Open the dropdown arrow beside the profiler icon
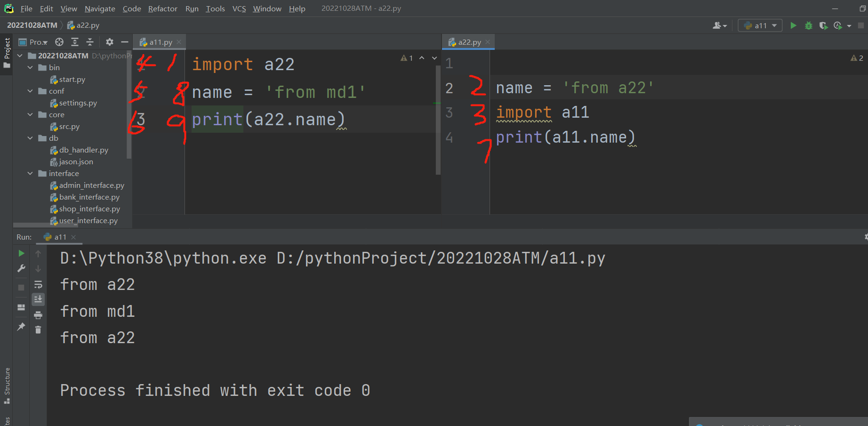This screenshot has width=868, height=426. pos(849,26)
